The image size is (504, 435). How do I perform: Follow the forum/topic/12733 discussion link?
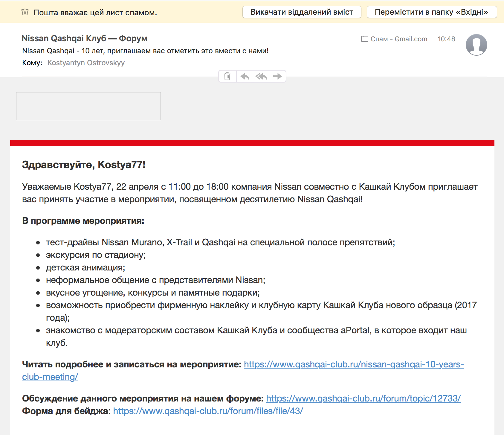click(x=363, y=399)
